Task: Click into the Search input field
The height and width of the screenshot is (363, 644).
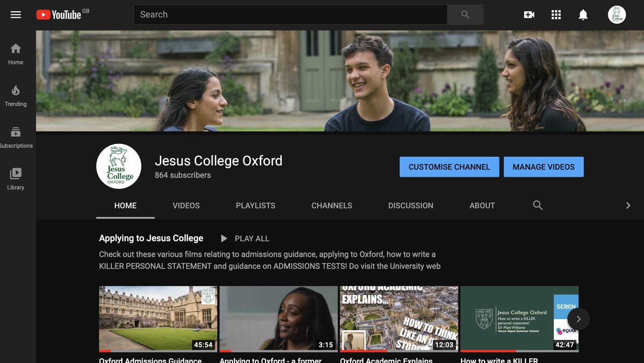Action: [290, 14]
